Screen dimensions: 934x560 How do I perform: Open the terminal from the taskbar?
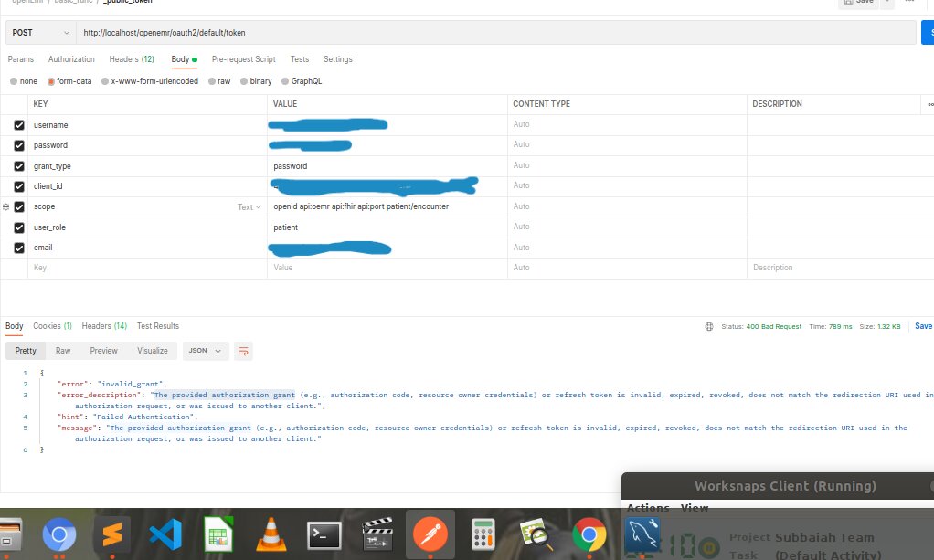(324, 534)
